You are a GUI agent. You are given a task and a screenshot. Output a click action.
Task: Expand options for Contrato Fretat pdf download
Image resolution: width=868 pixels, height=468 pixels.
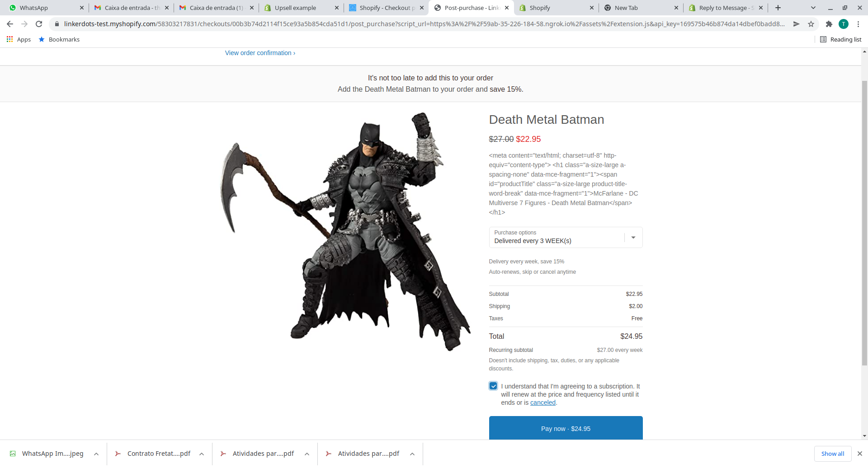pos(202,454)
